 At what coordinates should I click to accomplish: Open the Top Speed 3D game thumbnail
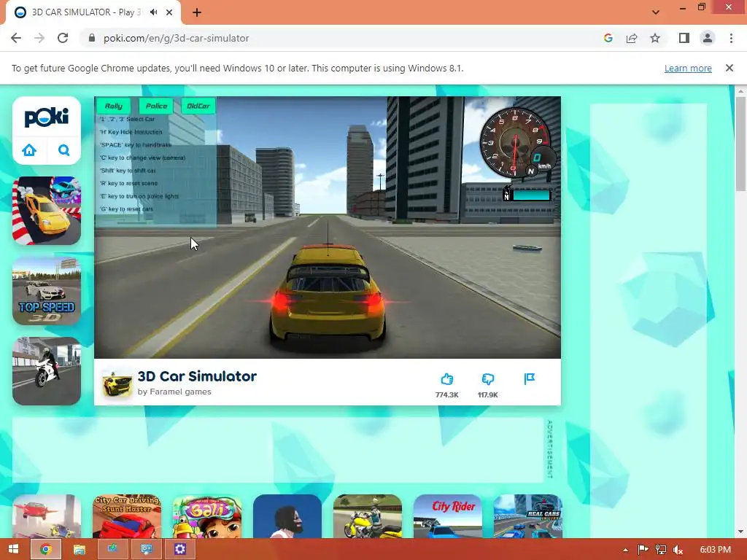click(47, 291)
